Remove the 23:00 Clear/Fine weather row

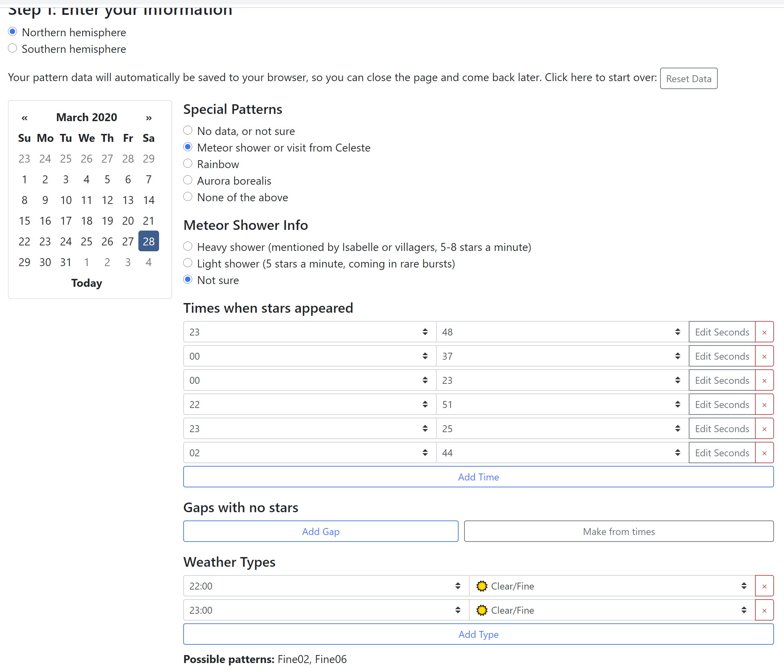[764, 611]
